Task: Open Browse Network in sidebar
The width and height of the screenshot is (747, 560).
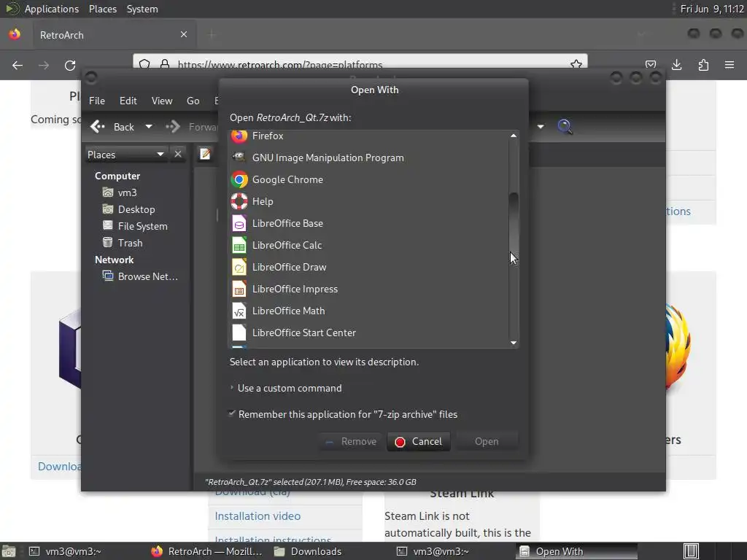Action: pyautogui.click(x=147, y=276)
